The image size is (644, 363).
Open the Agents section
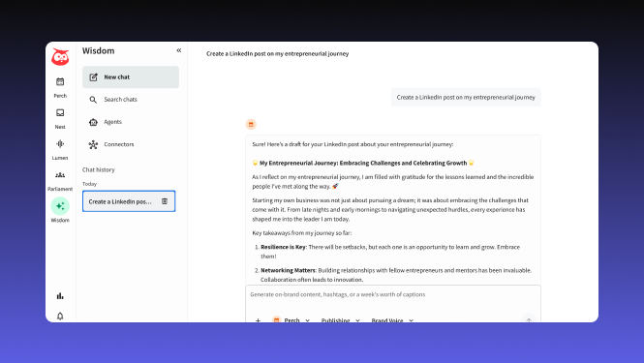point(131,122)
